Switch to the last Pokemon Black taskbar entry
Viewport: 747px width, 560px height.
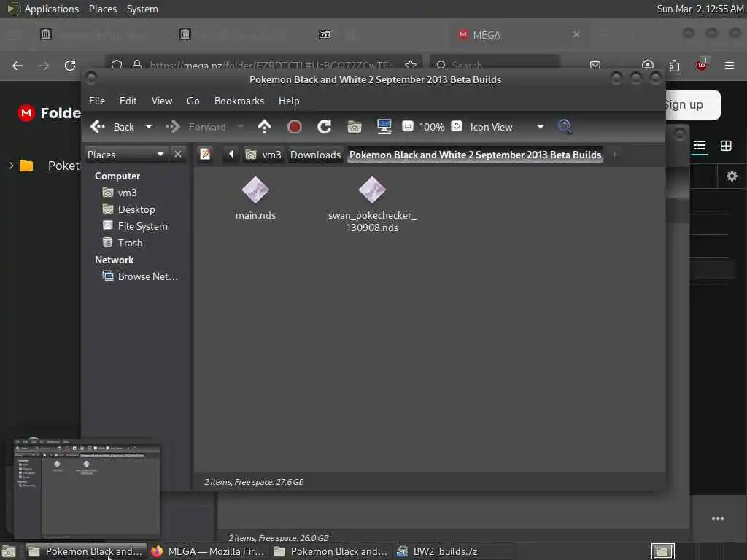click(330, 551)
